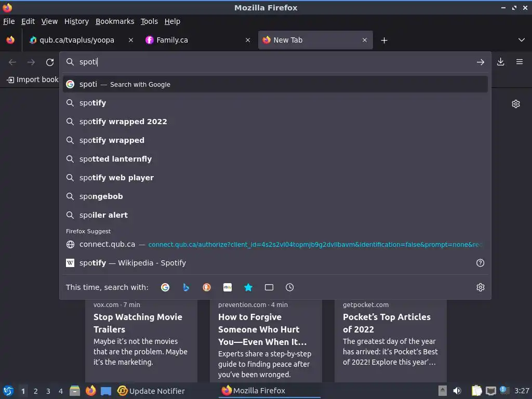The width and height of the screenshot is (532, 399).
Task: Open the volume control in the system tray
Action: click(x=457, y=391)
